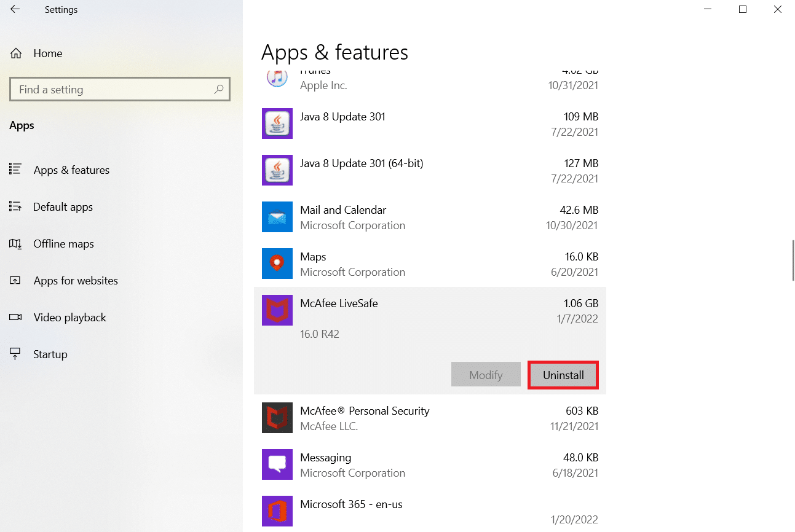Select the Maps app entry name
795x532 pixels.
(313, 257)
